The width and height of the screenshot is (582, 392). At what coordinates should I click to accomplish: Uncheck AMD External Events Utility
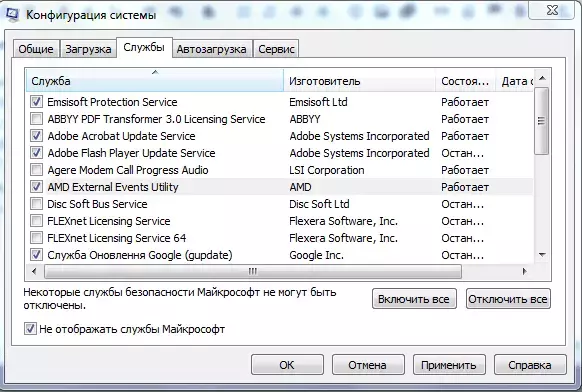[x=36, y=187]
